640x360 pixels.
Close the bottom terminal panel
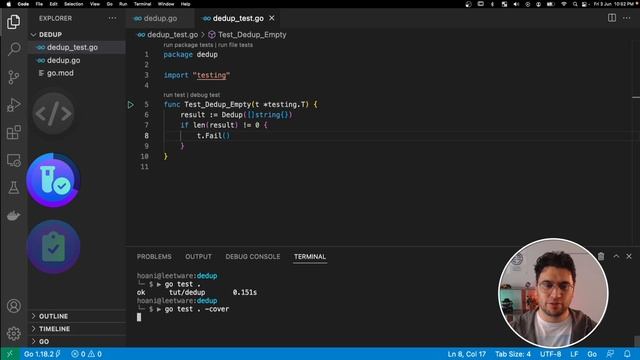[629, 256]
